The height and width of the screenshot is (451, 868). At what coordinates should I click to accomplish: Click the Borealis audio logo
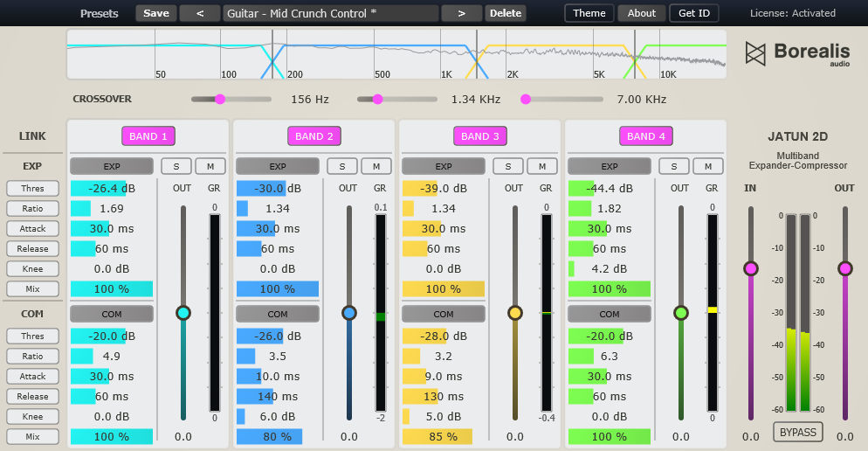pos(797,53)
